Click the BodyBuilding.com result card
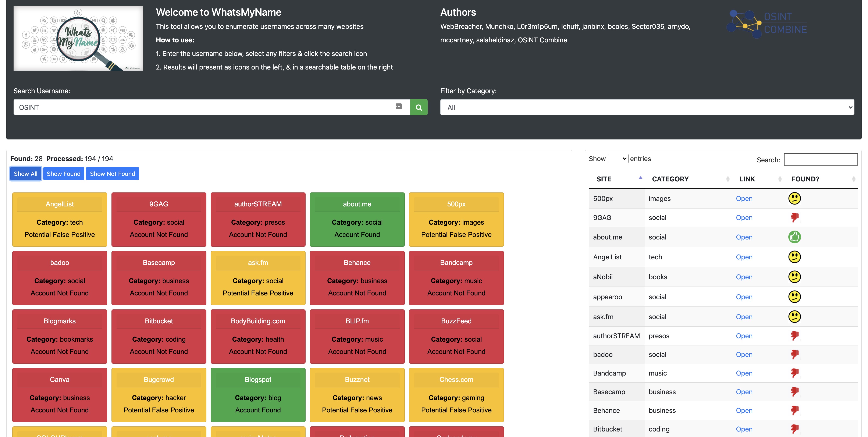This screenshot has height=437, width=868. point(258,336)
